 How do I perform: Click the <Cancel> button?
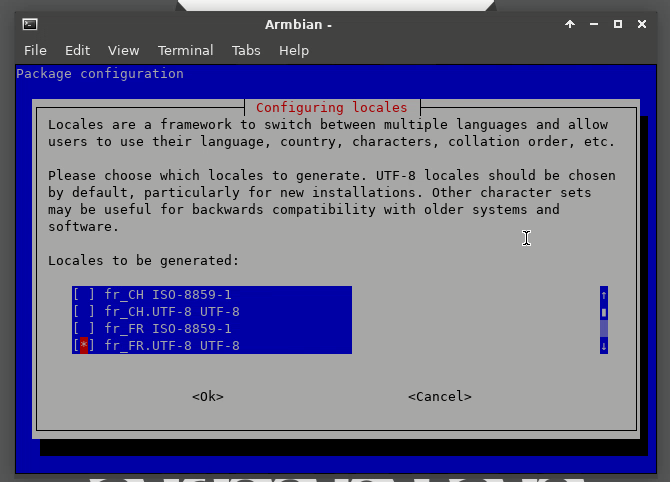pos(440,397)
